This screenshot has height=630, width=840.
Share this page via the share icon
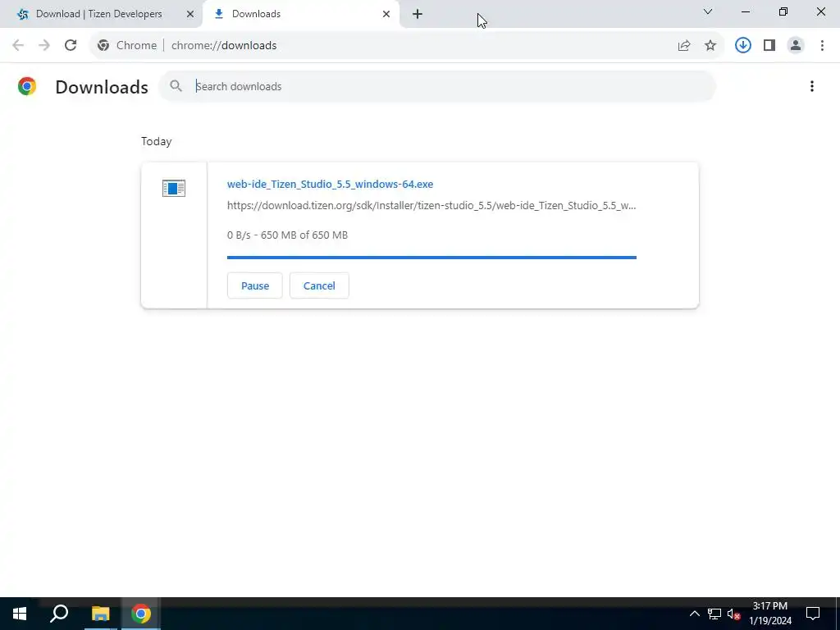click(x=684, y=46)
